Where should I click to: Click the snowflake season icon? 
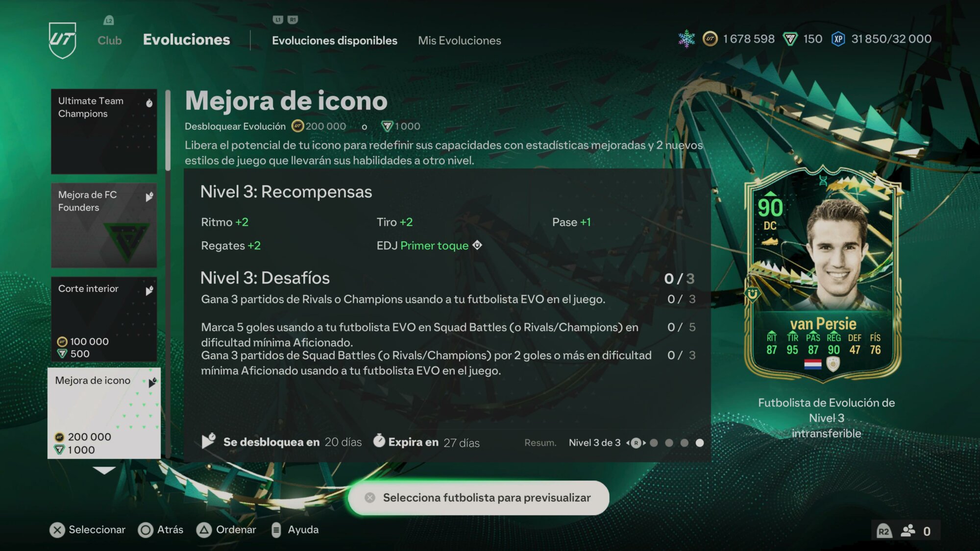tap(686, 39)
